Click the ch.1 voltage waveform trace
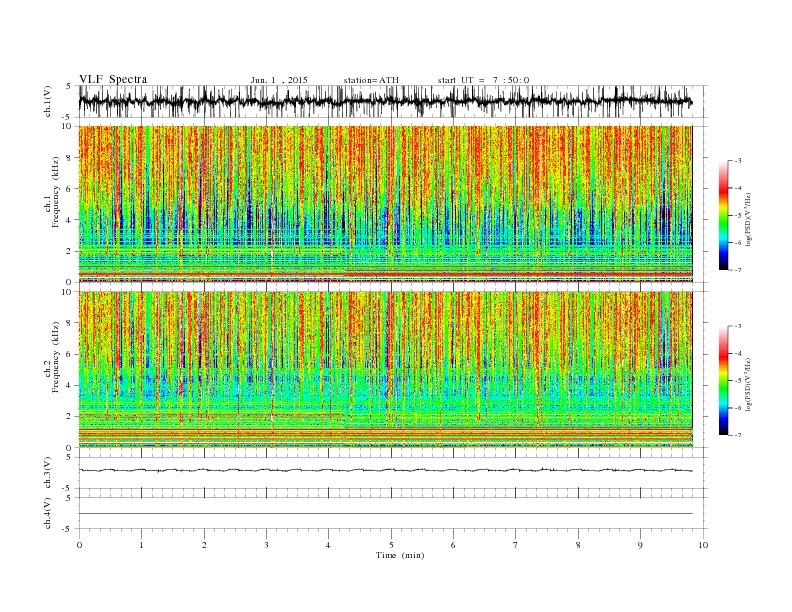 pos(385,101)
